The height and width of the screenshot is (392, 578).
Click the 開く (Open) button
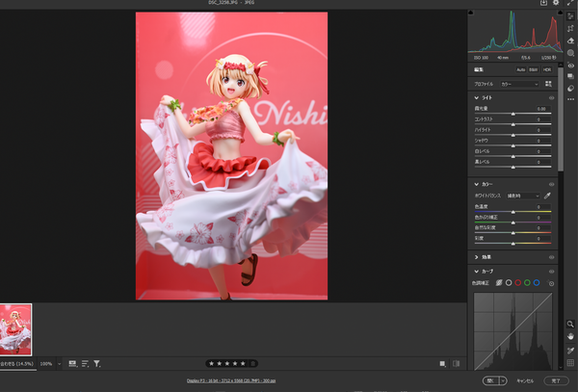[491, 380]
